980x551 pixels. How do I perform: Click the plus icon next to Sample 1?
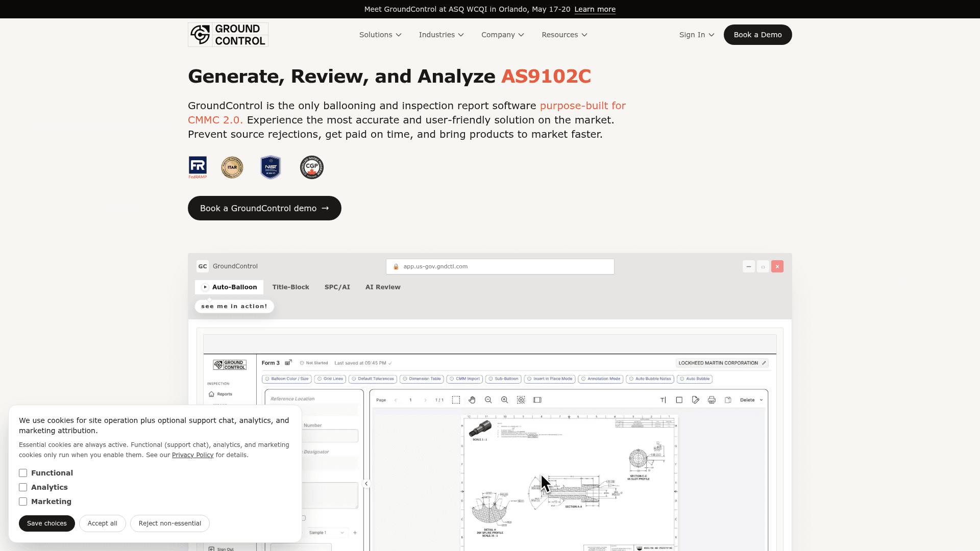click(355, 533)
